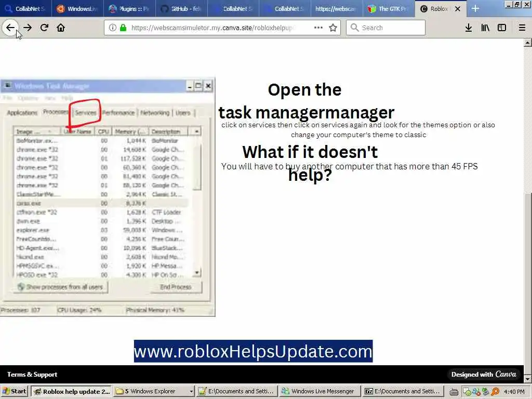Click the page scrollbar down arrow
Screen dimensions: 532x399
pyautogui.click(x=528, y=379)
